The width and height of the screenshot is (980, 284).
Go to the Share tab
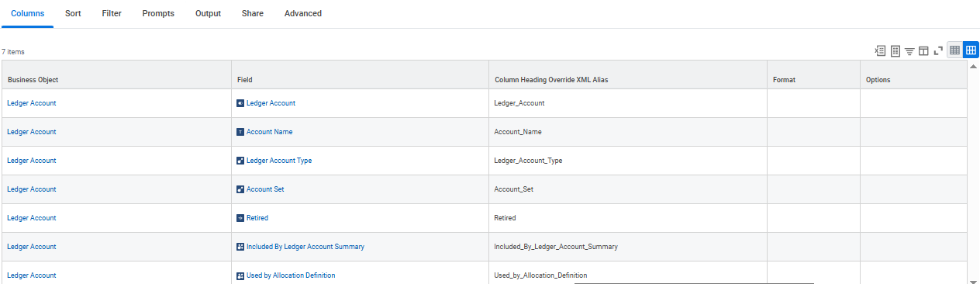pos(253,13)
